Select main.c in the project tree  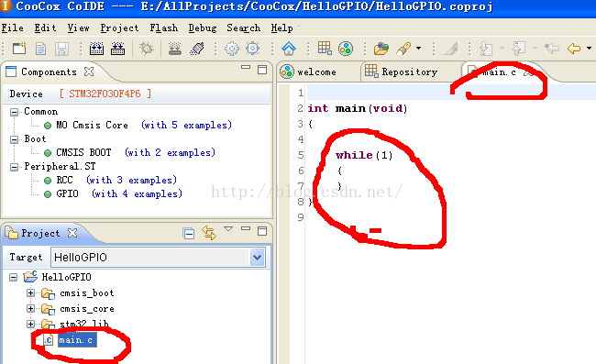(77, 340)
